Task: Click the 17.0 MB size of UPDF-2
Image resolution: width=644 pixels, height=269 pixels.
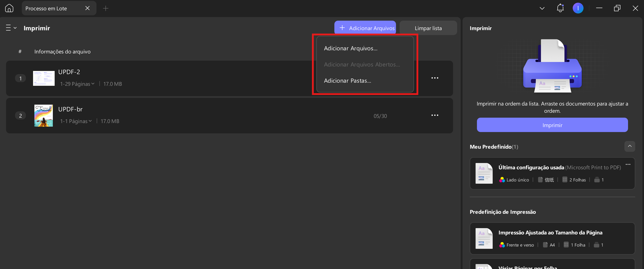Action: [x=112, y=84]
